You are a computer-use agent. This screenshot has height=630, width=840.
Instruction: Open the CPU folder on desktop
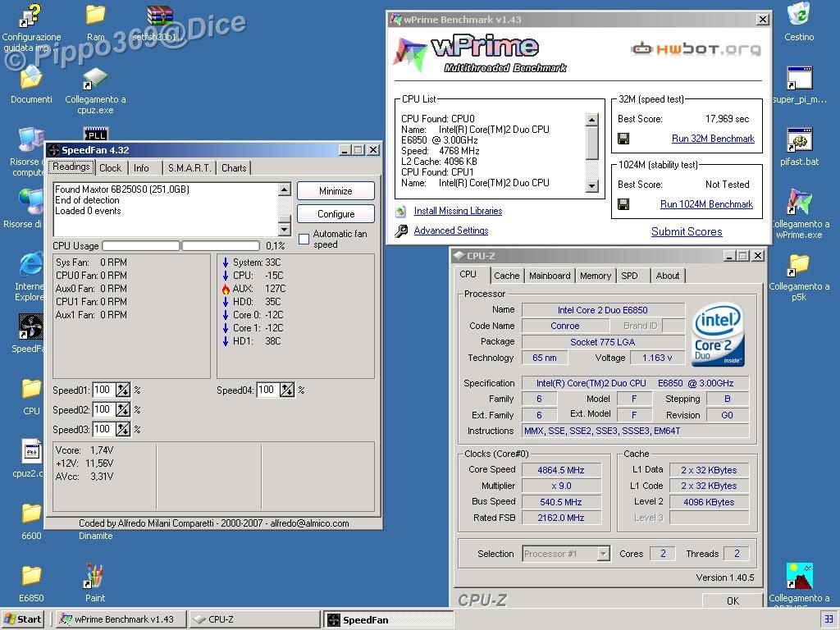[x=31, y=389]
